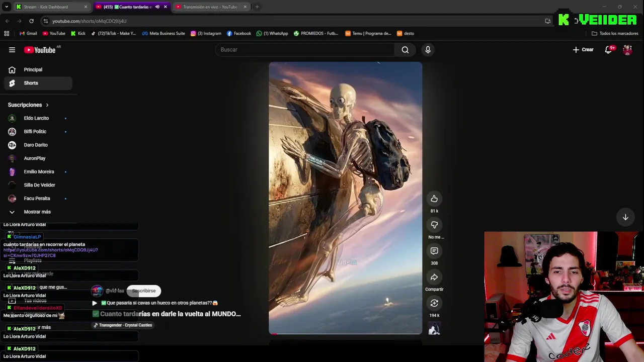The height and width of the screenshot is (362, 644).
Task: Click the Crear button
Action: (583, 50)
